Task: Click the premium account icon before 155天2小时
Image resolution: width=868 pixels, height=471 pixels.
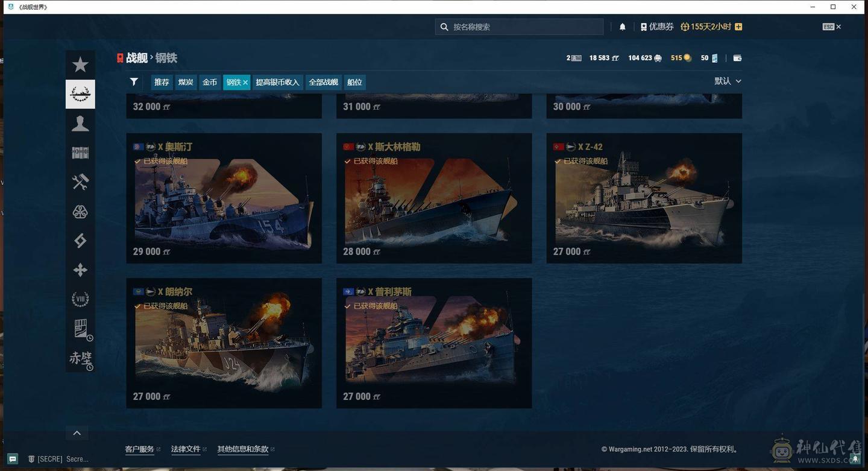Action: point(685,27)
